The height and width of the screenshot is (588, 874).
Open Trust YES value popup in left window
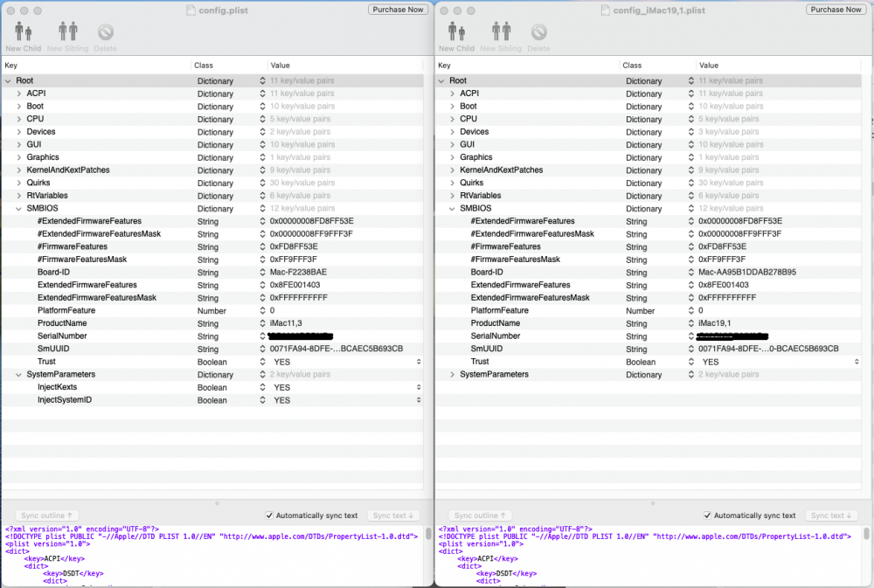pyautogui.click(x=419, y=362)
